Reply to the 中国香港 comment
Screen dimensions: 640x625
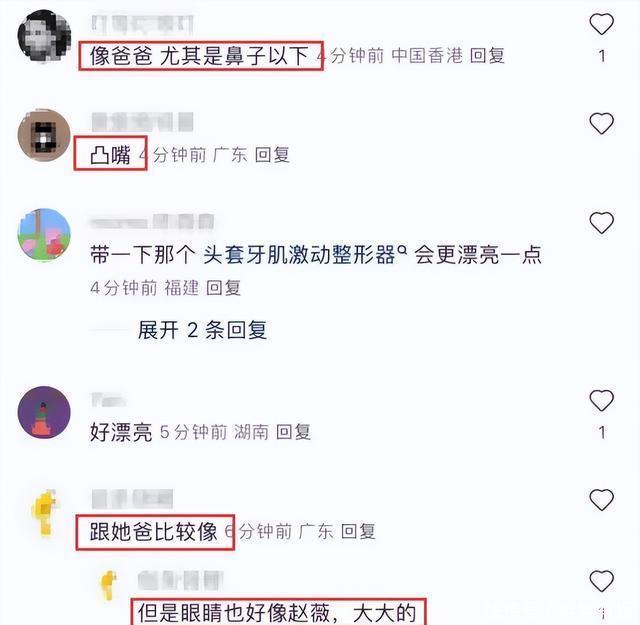[x=487, y=56]
